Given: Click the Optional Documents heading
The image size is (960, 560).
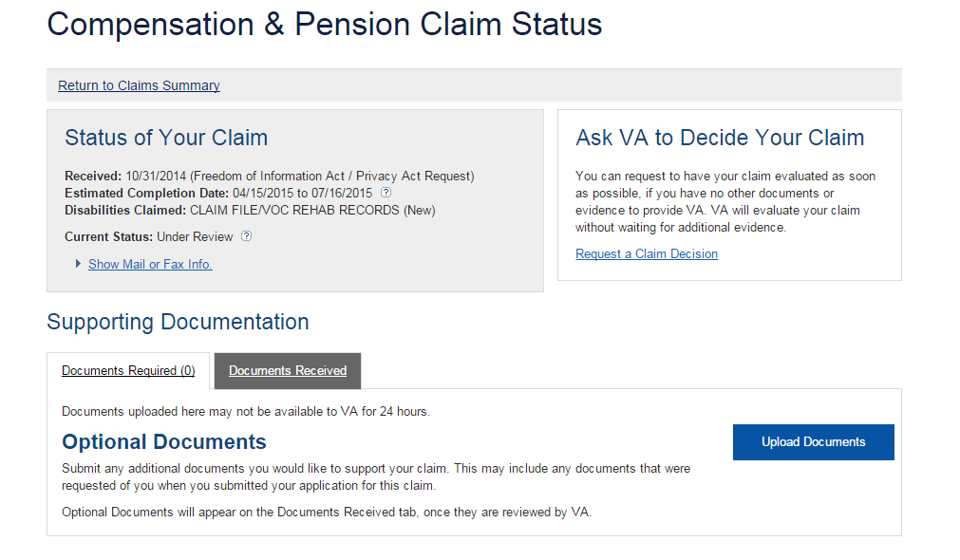Looking at the screenshot, I should pyautogui.click(x=164, y=442).
